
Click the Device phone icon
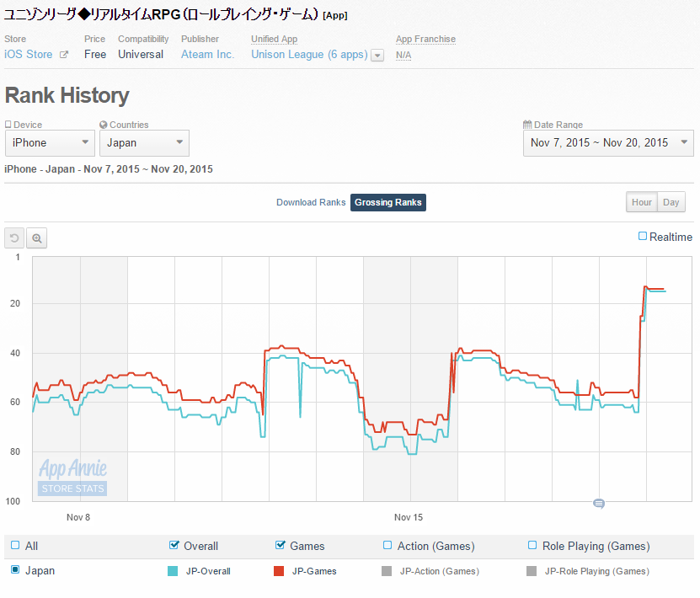(8, 125)
